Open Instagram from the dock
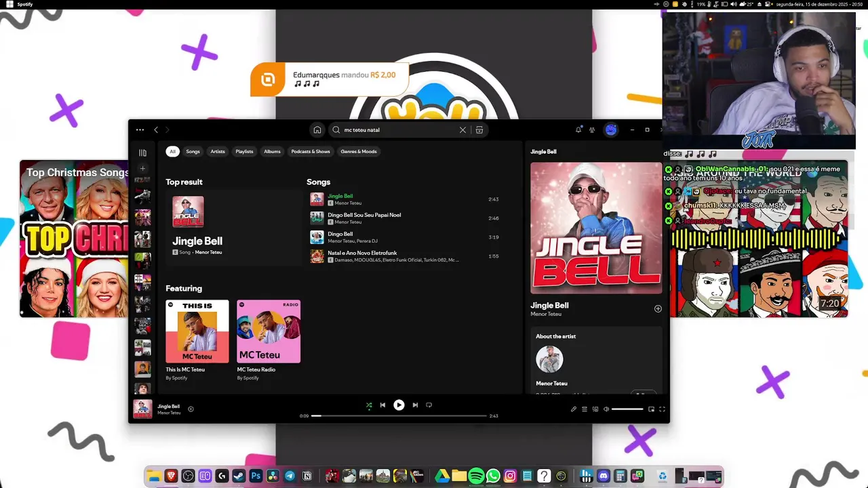The image size is (868, 488). click(x=510, y=476)
